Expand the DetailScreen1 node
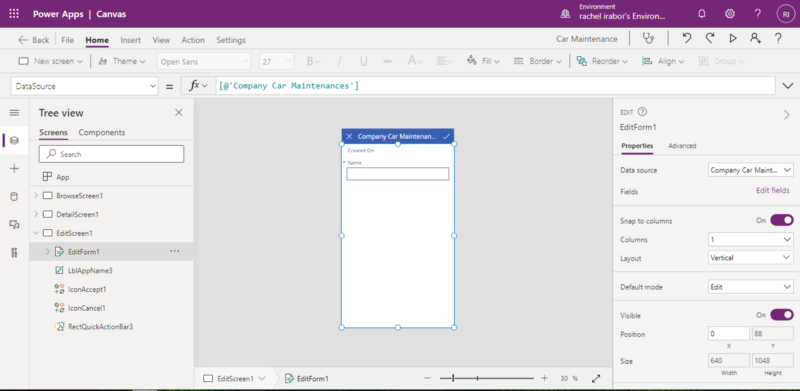 pyautogui.click(x=36, y=214)
